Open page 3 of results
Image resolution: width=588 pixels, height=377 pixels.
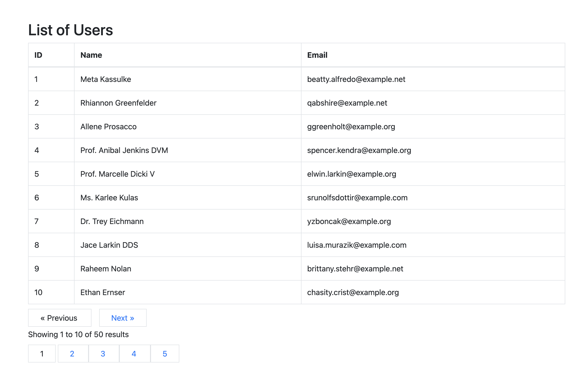[x=103, y=353]
